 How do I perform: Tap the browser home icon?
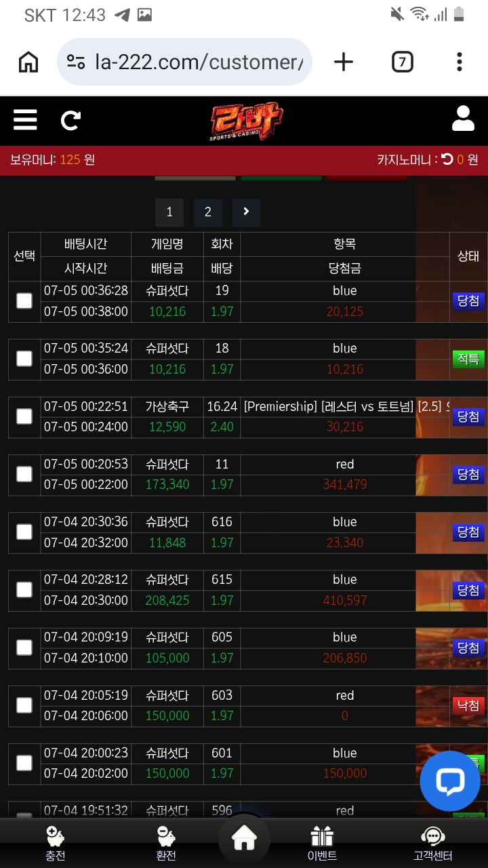point(28,62)
